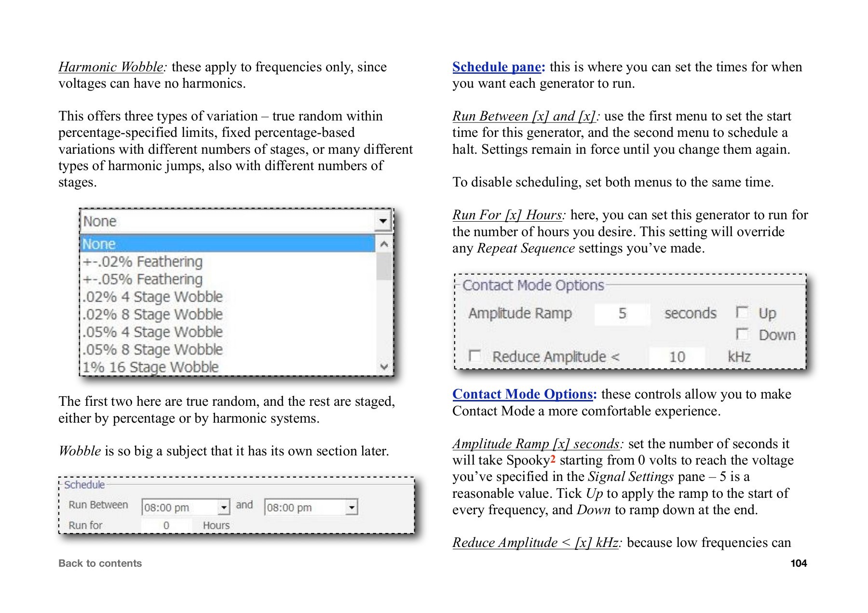Edit the Run for Hours value
This screenshot has height=613, width=868.
click(x=166, y=525)
